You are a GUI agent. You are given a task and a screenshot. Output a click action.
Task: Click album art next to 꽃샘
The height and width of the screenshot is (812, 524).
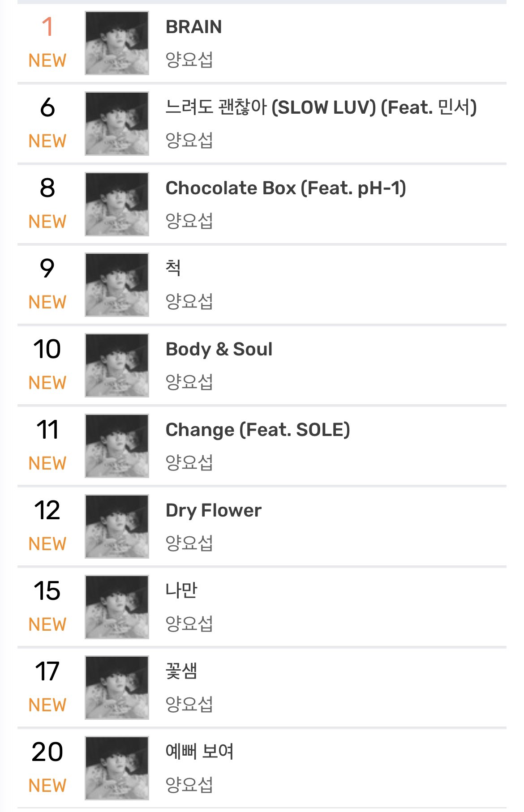pyautogui.click(x=117, y=688)
